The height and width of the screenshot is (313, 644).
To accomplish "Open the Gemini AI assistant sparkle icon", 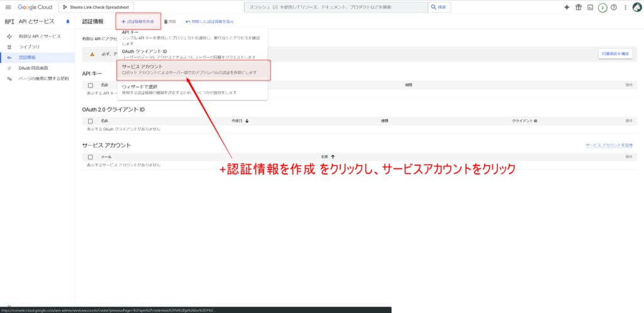I will point(567,8).
